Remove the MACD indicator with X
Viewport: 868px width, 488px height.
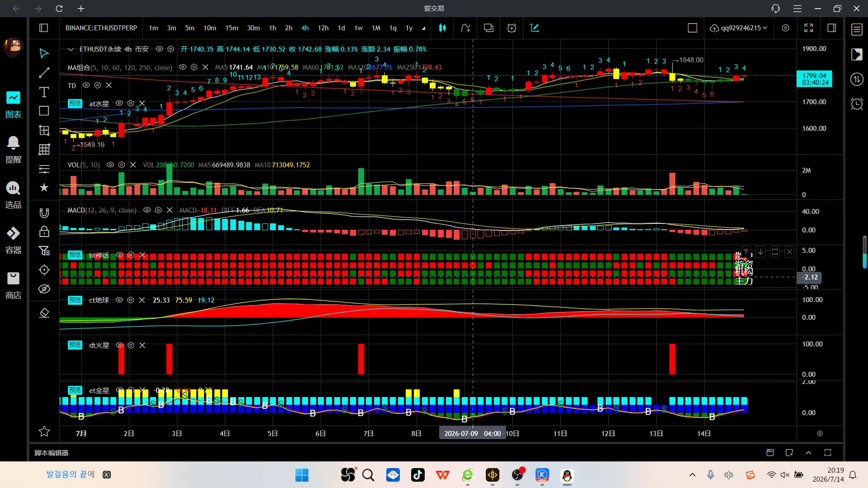pyautogui.click(x=170, y=210)
